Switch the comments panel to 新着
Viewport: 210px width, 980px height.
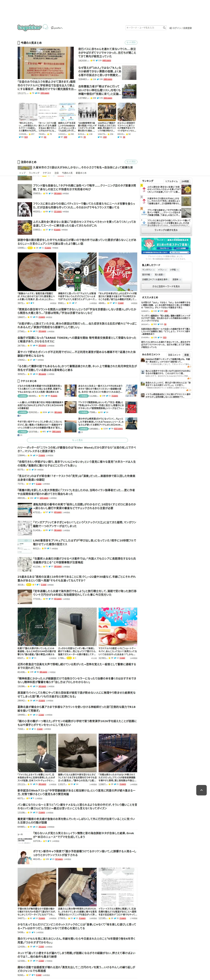pos(186,355)
